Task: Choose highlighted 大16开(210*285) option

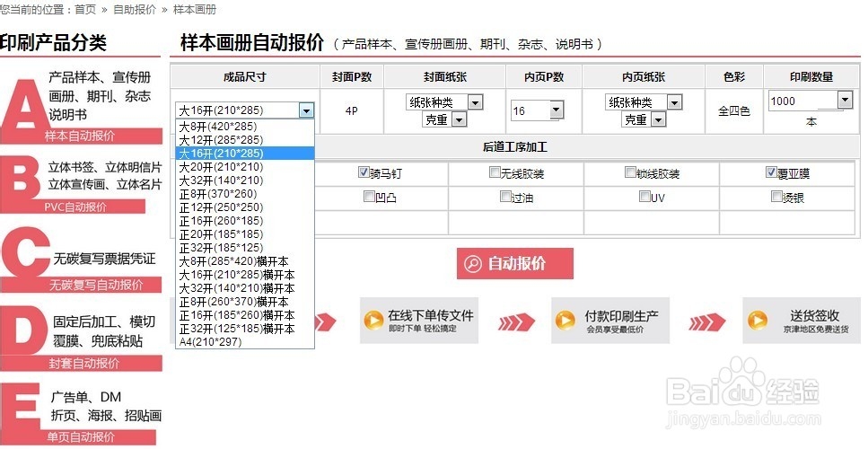Action: coord(245,154)
